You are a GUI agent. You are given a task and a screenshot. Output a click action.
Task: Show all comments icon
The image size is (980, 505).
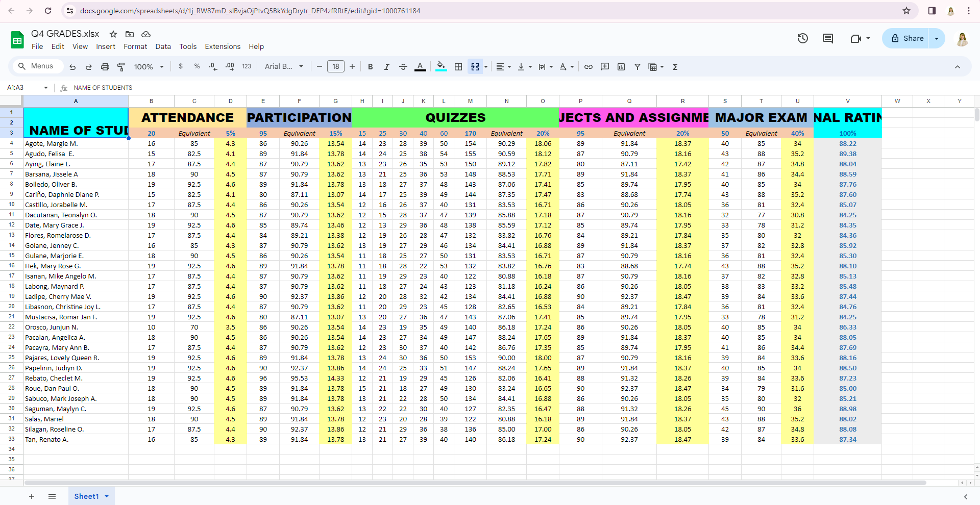tap(828, 38)
